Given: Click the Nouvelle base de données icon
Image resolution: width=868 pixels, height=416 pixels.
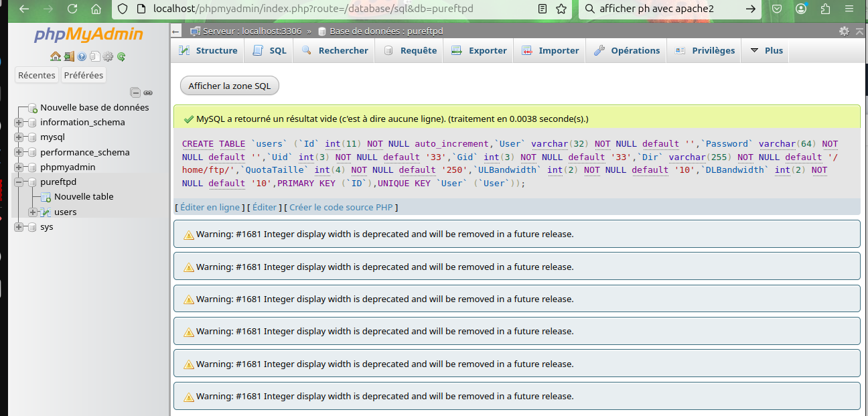Looking at the screenshot, I should (32, 108).
